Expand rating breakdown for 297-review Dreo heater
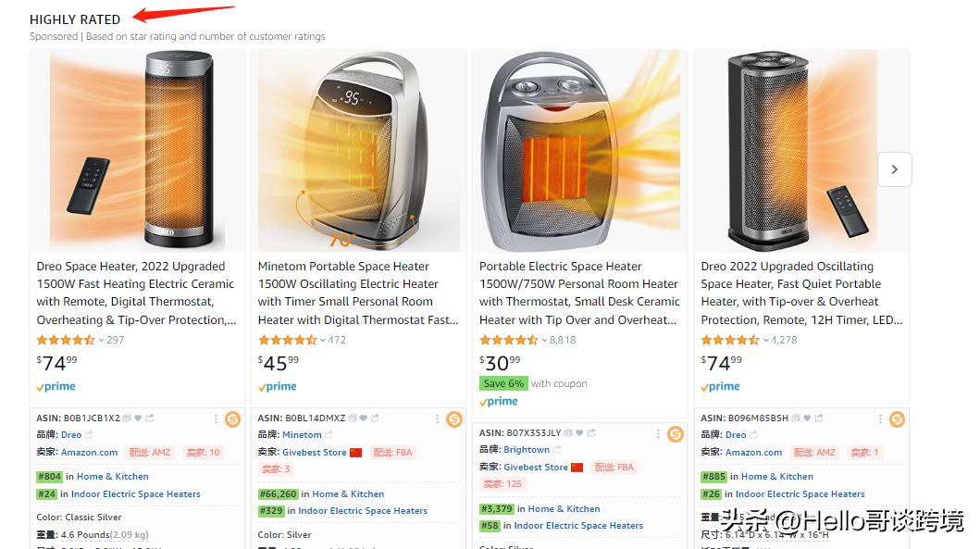 click(x=101, y=340)
